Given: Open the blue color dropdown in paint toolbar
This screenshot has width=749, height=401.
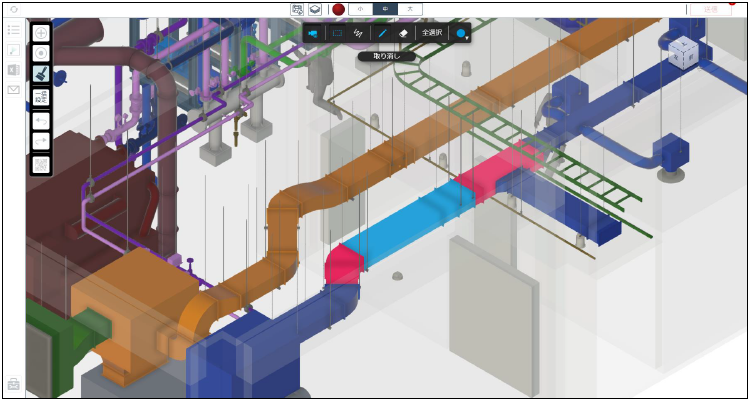Looking at the screenshot, I should [x=461, y=33].
